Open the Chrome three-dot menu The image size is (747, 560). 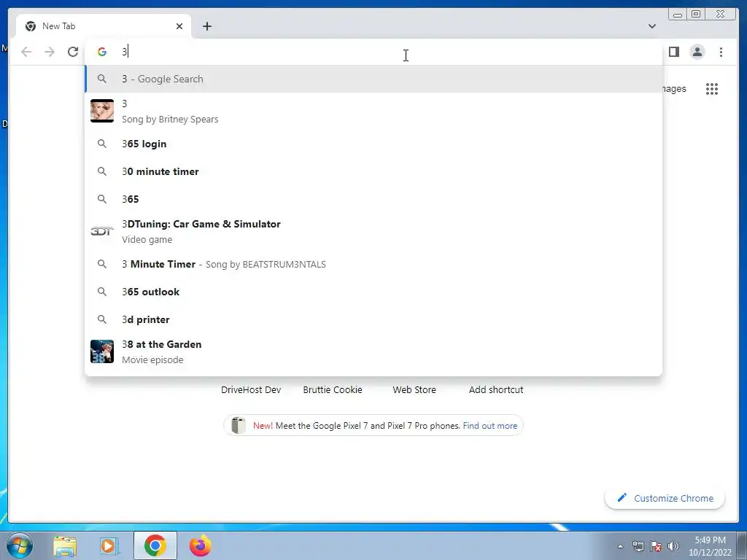[721, 52]
